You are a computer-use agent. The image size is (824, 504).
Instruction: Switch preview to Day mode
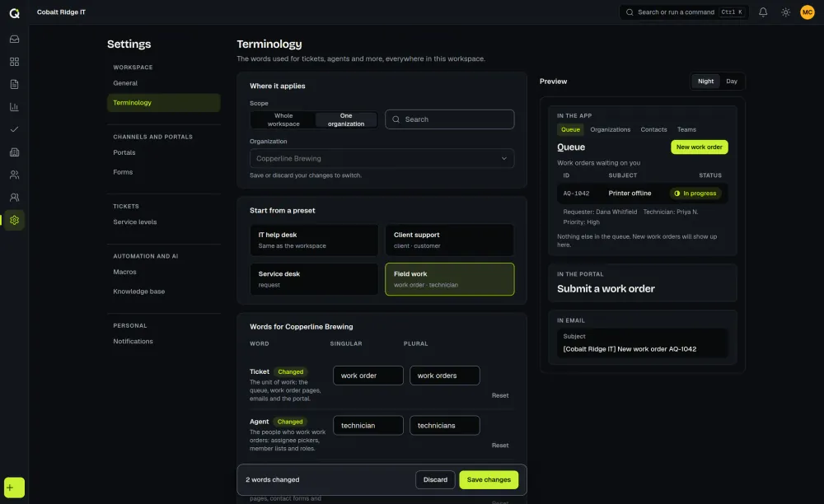click(732, 82)
